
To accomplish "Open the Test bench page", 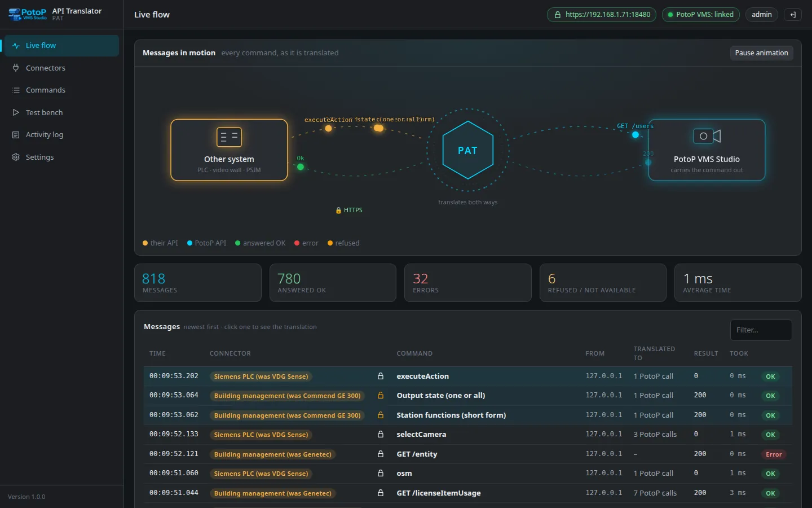I will pos(61,112).
